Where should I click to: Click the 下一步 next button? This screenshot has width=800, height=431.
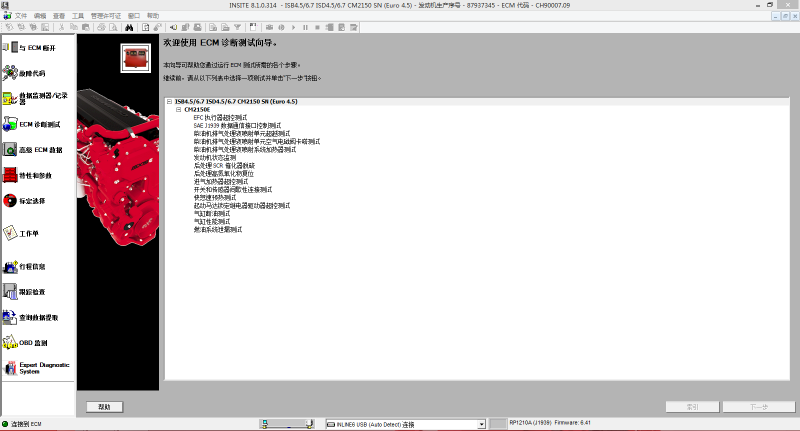pos(759,407)
